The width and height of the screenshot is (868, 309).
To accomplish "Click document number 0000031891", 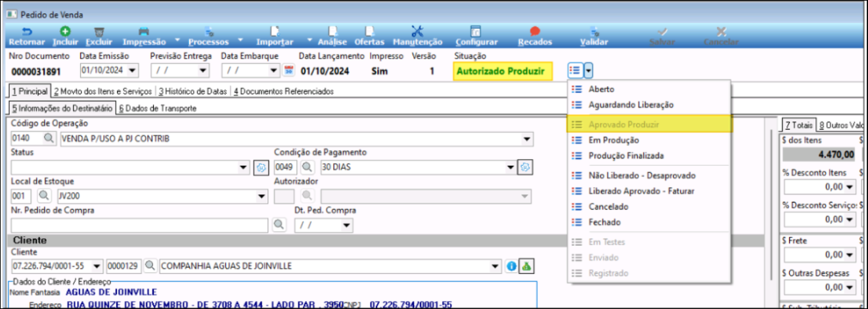I will tap(36, 72).
